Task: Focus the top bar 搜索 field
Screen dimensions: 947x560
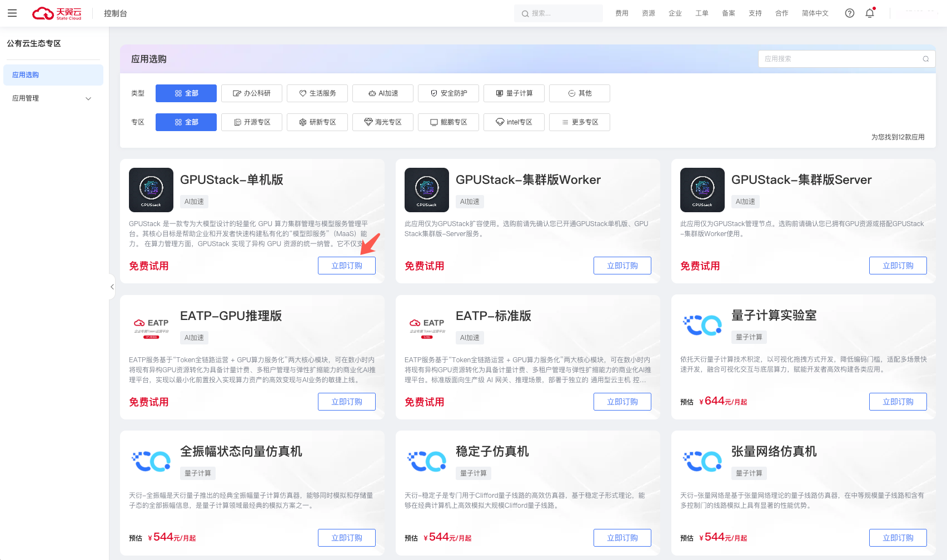Action: pyautogui.click(x=559, y=13)
